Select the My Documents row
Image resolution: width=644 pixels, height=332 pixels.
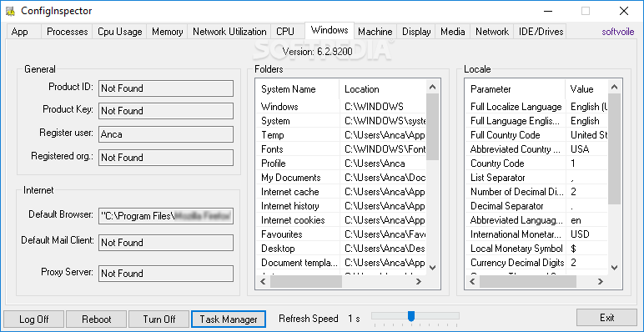(x=341, y=178)
